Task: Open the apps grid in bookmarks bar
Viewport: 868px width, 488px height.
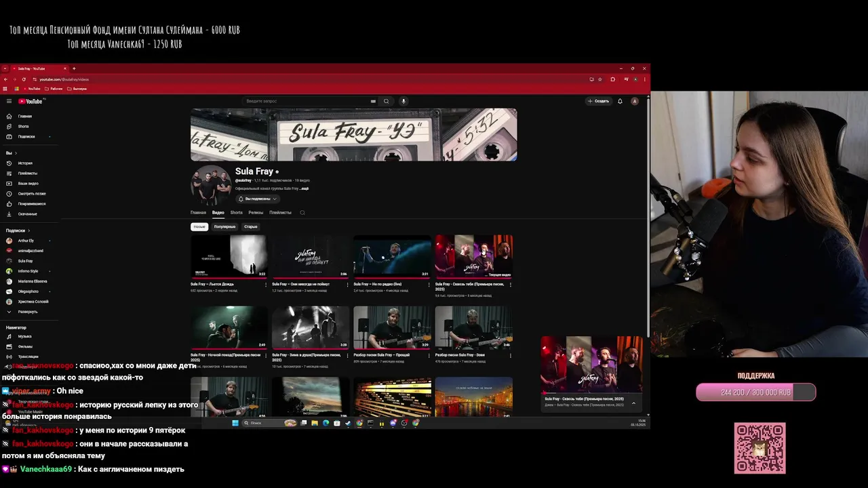Action: pyautogui.click(x=5, y=89)
